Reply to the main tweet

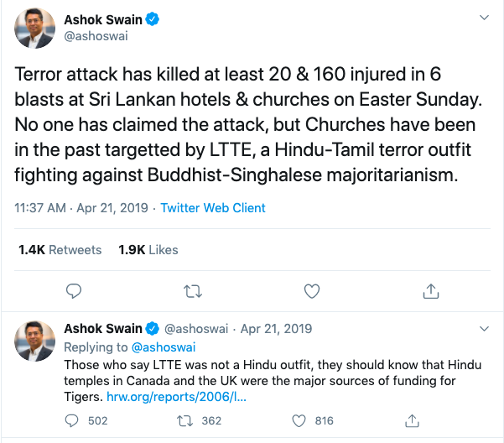(x=74, y=291)
